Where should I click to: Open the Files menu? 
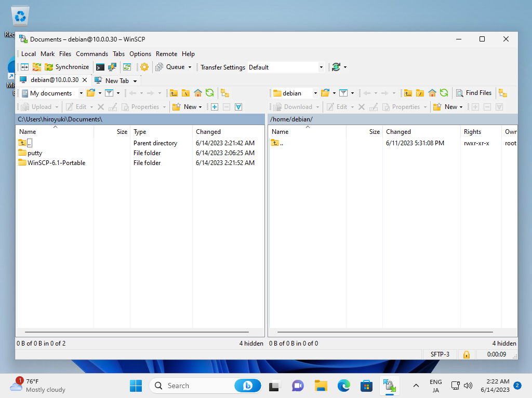pyautogui.click(x=65, y=54)
